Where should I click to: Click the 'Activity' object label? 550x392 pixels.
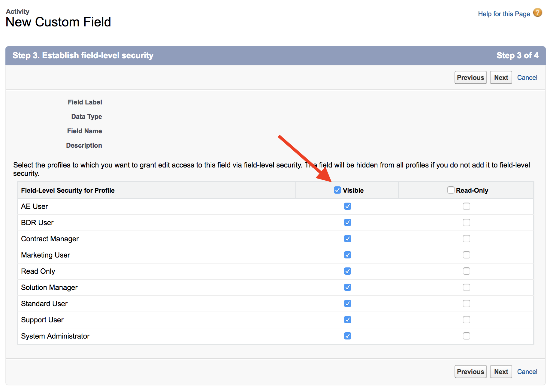pos(18,11)
